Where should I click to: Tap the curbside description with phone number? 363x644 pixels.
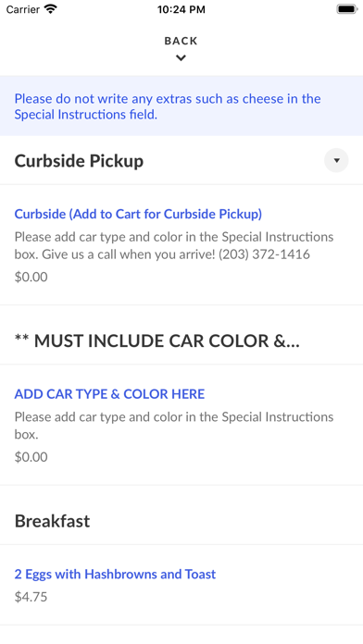[174, 245]
